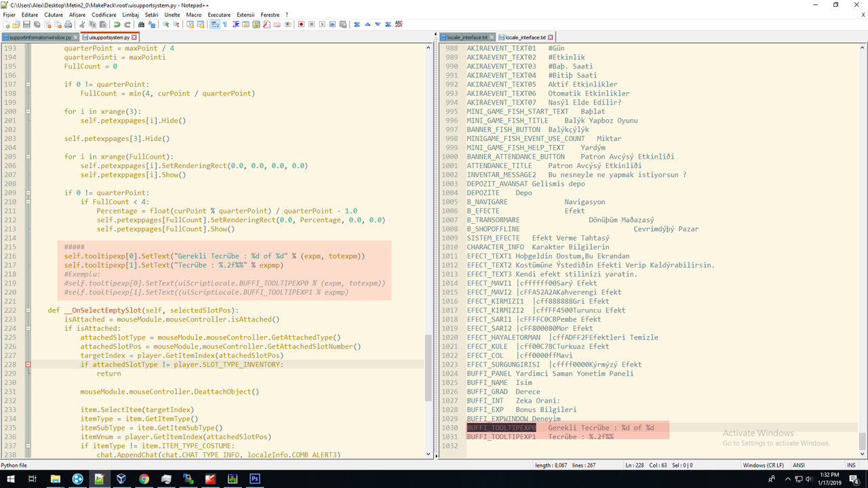868x488 pixels.
Task: Toggle spell check ABC icon
Action: (399, 24)
